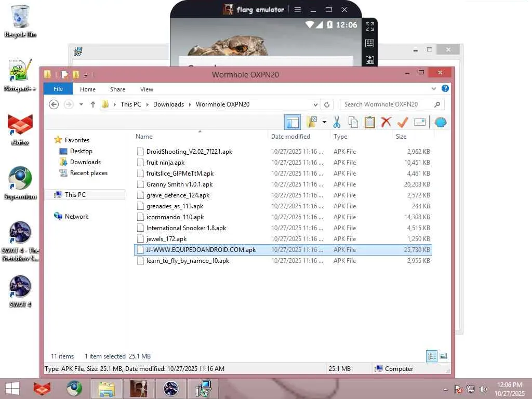
Task: Open address bar history dropdown
Action: [315, 104]
